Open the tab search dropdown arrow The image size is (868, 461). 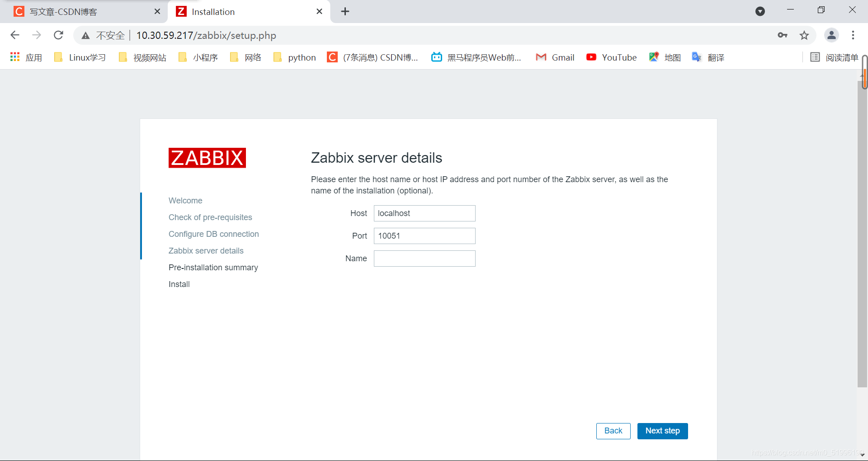pyautogui.click(x=760, y=11)
